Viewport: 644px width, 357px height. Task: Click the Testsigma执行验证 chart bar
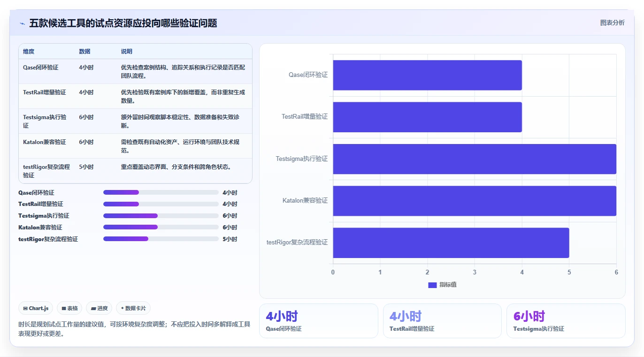point(475,159)
